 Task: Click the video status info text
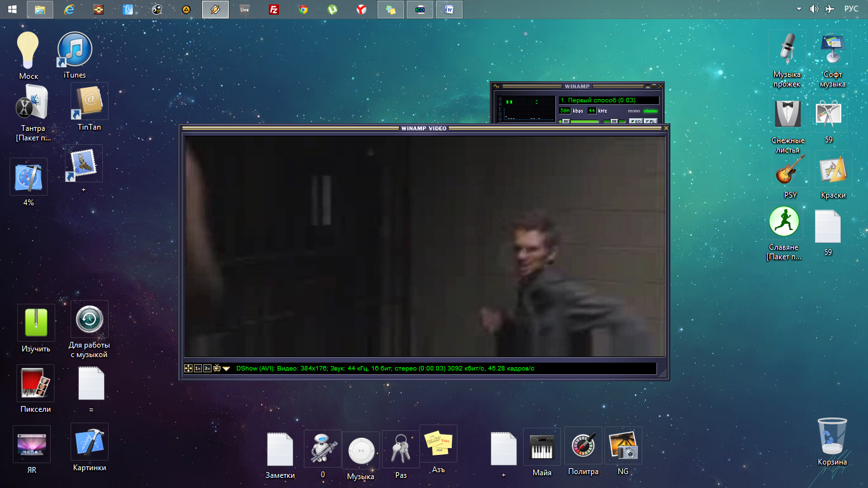tap(384, 368)
